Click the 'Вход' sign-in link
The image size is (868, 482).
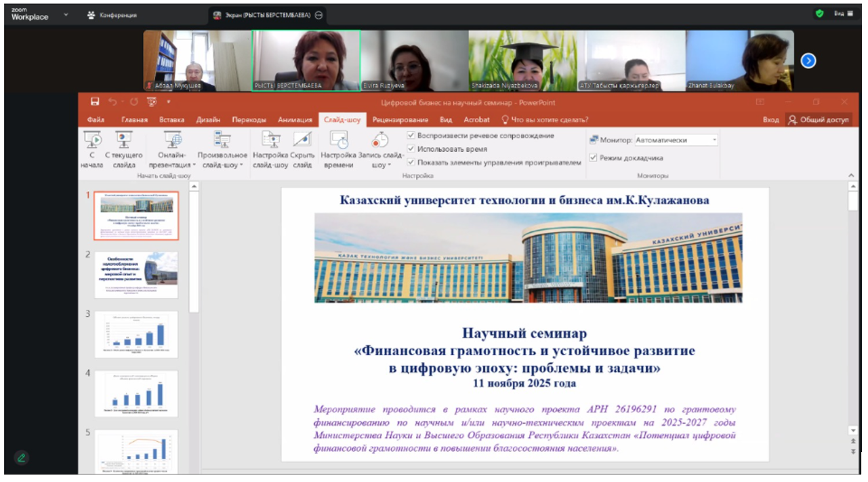[x=772, y=119]
